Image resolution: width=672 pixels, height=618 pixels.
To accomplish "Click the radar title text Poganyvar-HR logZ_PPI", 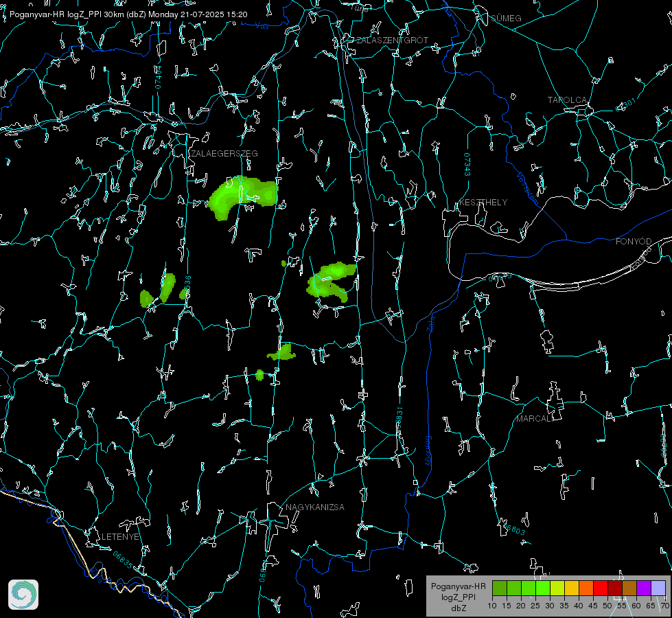I will [56, 14].
